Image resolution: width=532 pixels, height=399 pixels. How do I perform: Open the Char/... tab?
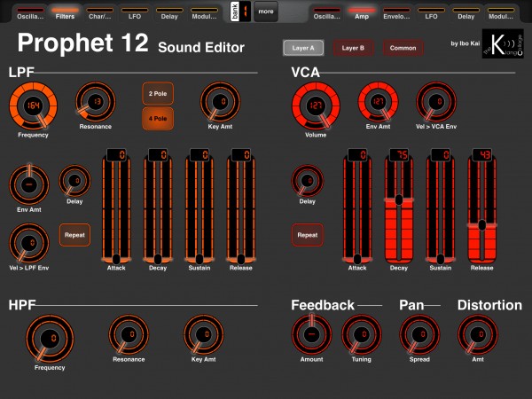(99, 13)
